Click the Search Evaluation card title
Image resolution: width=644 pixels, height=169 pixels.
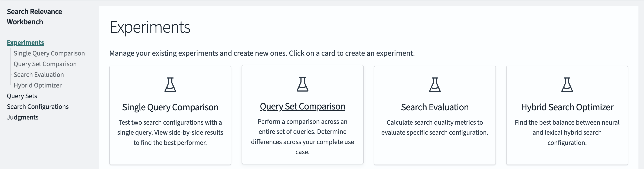click(435, 107)
